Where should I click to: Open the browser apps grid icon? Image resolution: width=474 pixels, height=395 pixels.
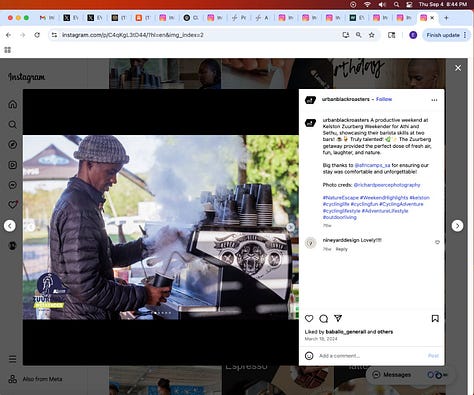(x=7, y=50)
